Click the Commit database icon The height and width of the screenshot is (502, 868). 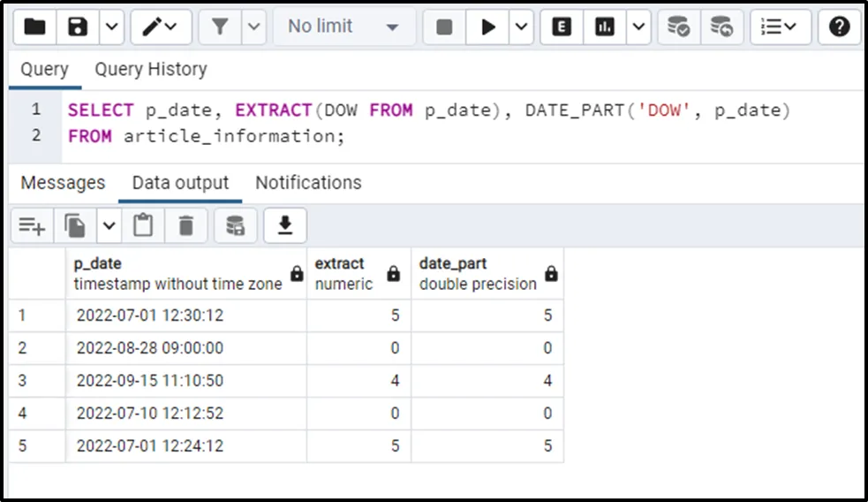pyautogui.click(x=678, y=27)
